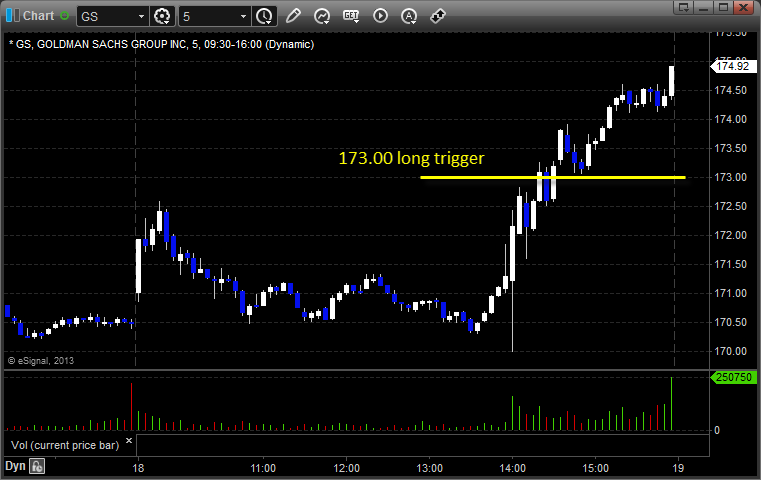Click the 14:00 time axis label
761x480 pixels.
coord(513,468)
